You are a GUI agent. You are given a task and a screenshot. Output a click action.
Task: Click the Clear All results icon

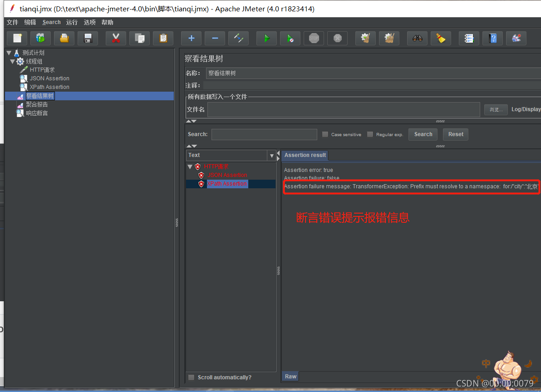[x=389, y=38]
